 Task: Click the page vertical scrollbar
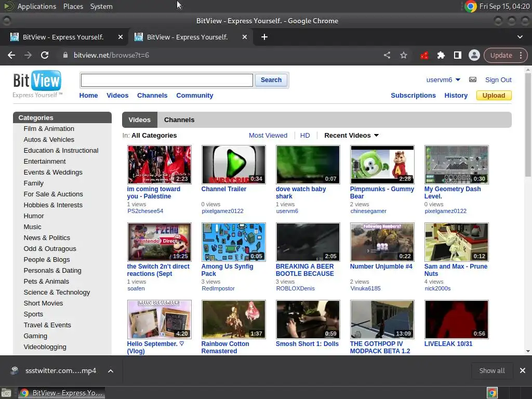(528, 124)
